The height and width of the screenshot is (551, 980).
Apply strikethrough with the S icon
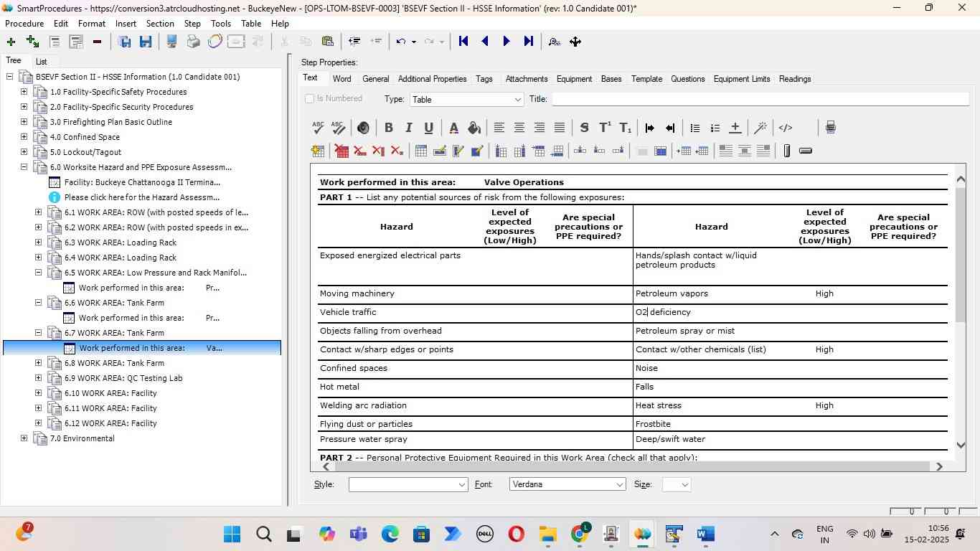[584, 128]
